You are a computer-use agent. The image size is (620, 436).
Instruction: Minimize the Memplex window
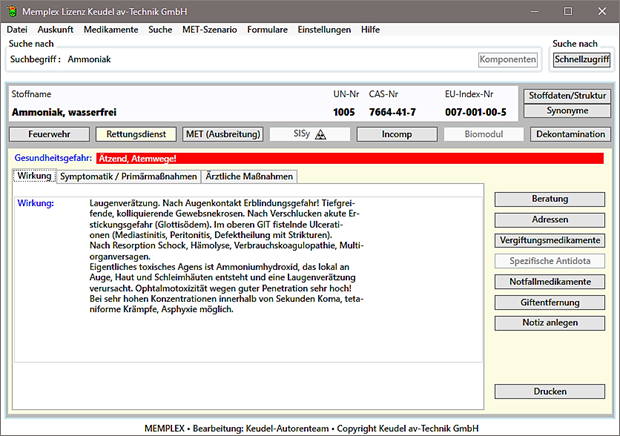pyautogui.click(x=534, y=11)
